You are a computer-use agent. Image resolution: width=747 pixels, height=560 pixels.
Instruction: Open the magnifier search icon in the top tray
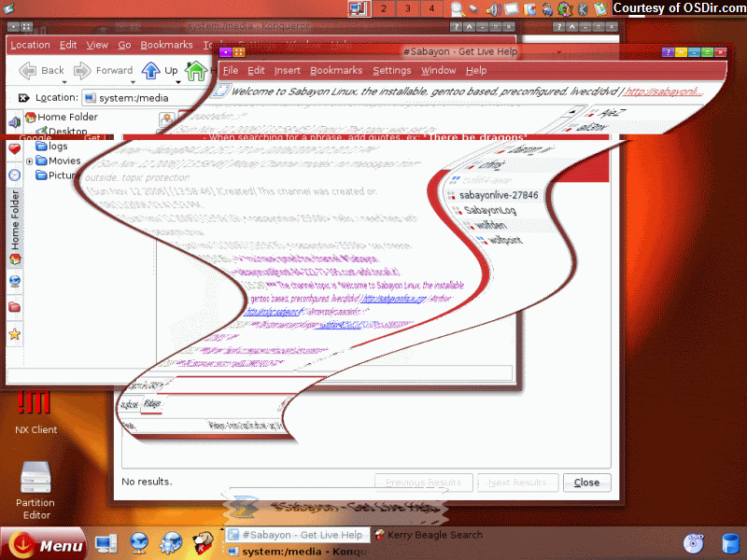click(x=458, y=8)
